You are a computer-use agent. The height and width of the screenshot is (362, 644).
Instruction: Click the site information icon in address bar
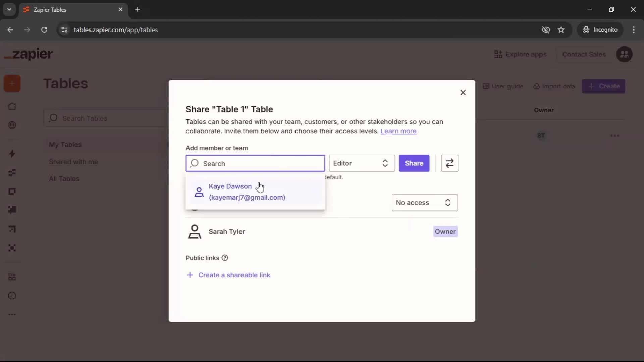coord(64,30)
